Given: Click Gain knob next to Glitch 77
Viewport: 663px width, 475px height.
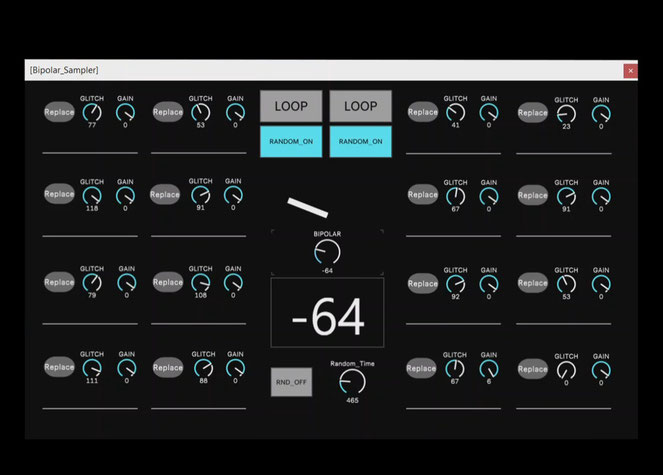Looking at the screenshot, I should coord(125,113).
